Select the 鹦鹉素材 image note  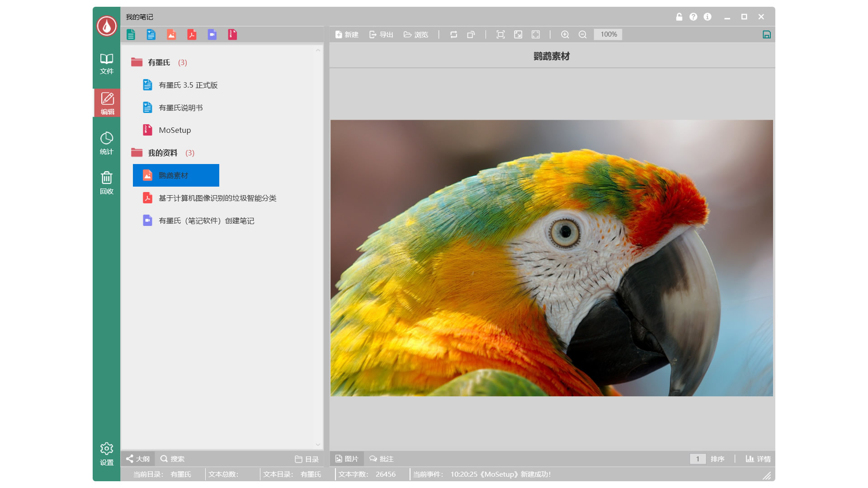click(176, 175)
